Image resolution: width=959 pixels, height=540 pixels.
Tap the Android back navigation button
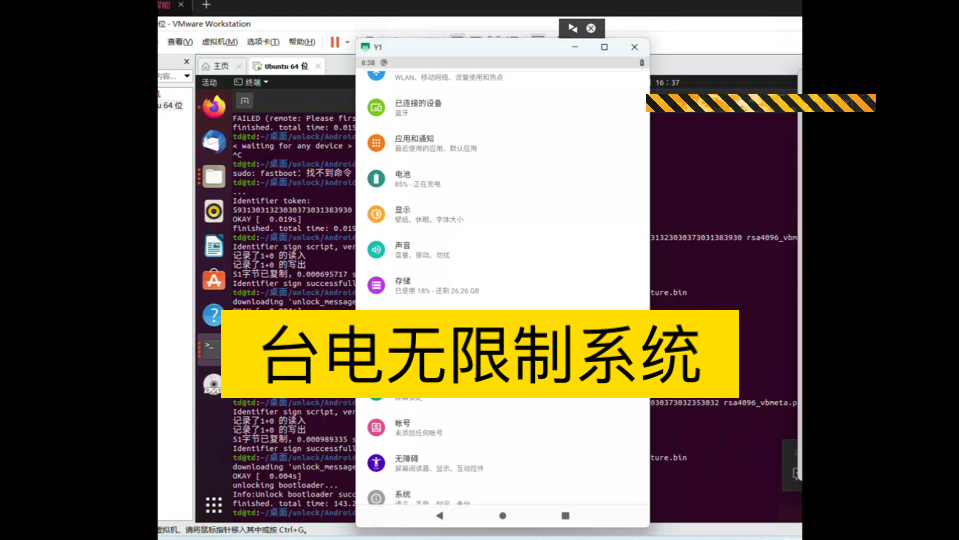pyautogui.click(x=440, y=516)
